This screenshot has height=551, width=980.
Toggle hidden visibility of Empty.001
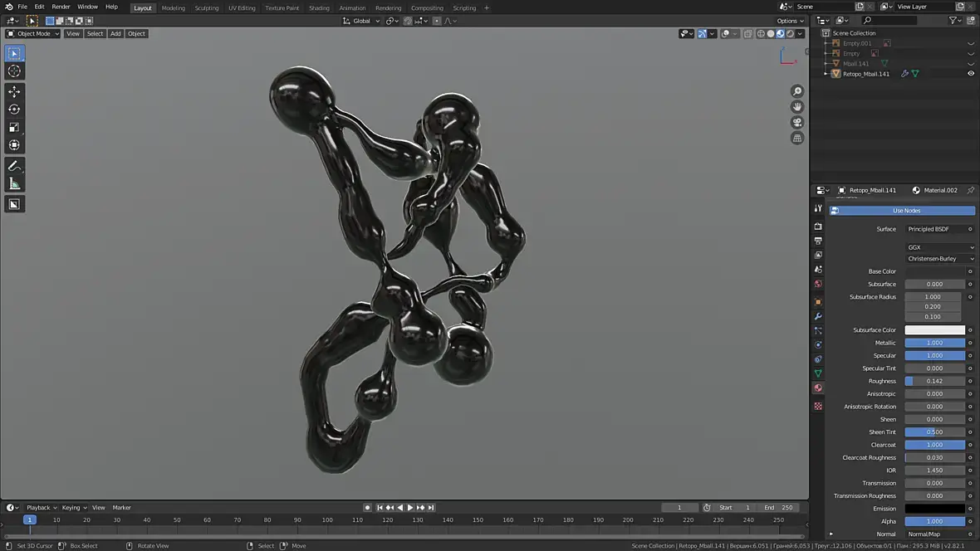971,44
